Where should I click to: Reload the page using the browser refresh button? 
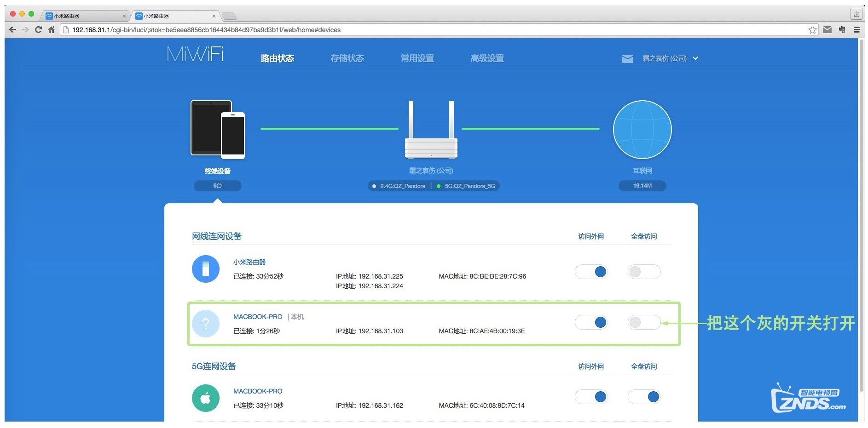click(38, 30)
